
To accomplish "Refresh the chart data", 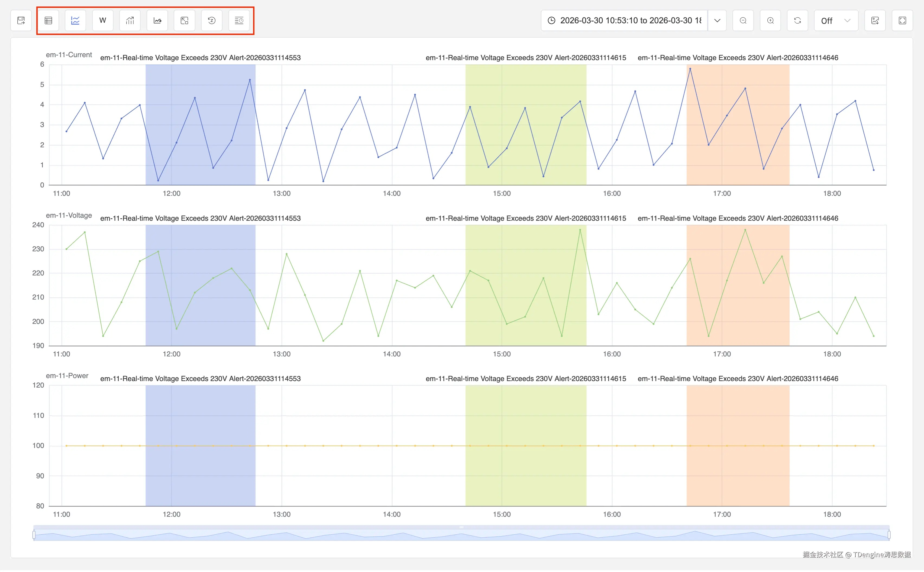I will point(798,20).
